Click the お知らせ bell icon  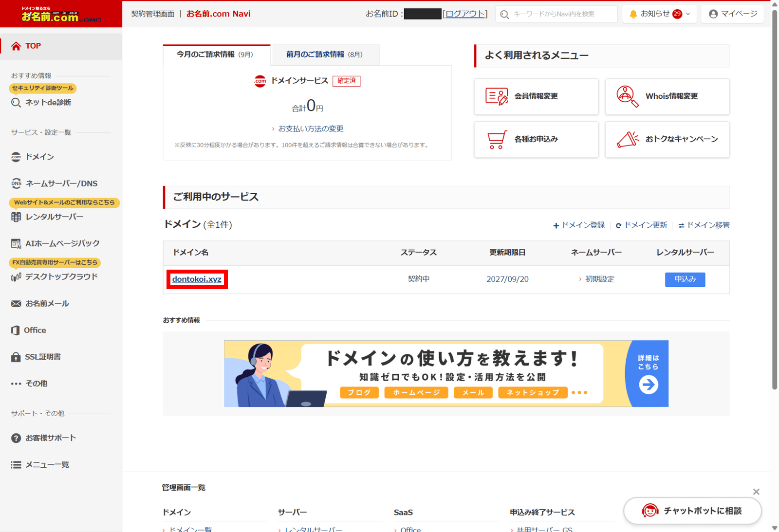click(633, 14)
